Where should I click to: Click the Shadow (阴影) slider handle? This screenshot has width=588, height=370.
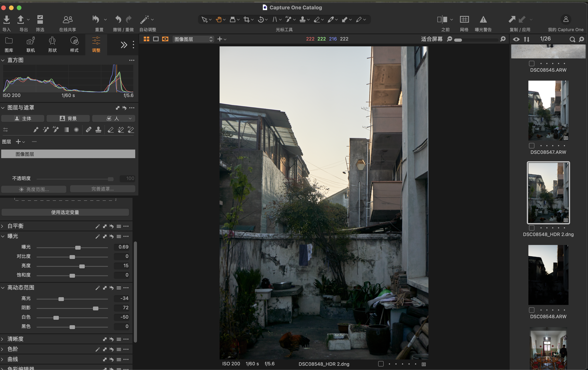click(x=96, y=308)
